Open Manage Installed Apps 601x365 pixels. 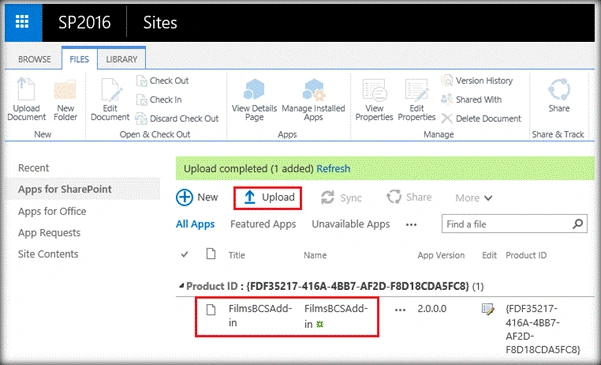pyautogui.click(x=314, y=100)
